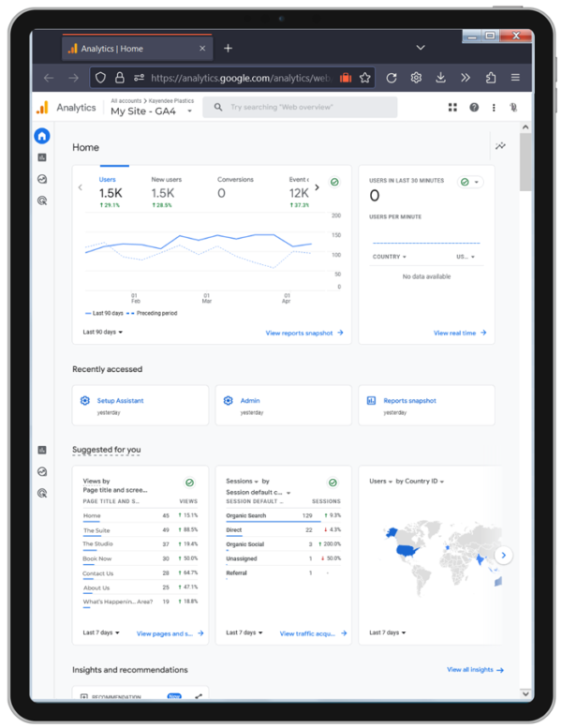Open the Insights sparkline icon beside Home heading

point(500,146)
